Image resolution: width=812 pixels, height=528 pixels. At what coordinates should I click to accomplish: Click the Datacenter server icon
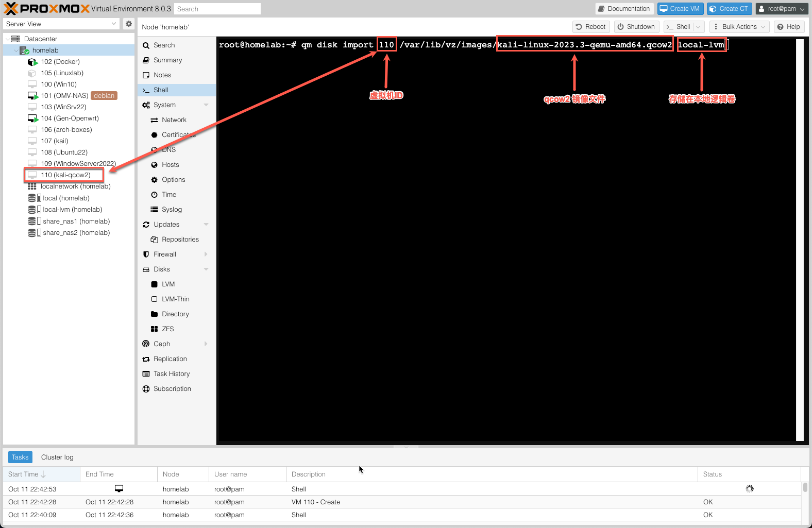[x=15, y=39]
